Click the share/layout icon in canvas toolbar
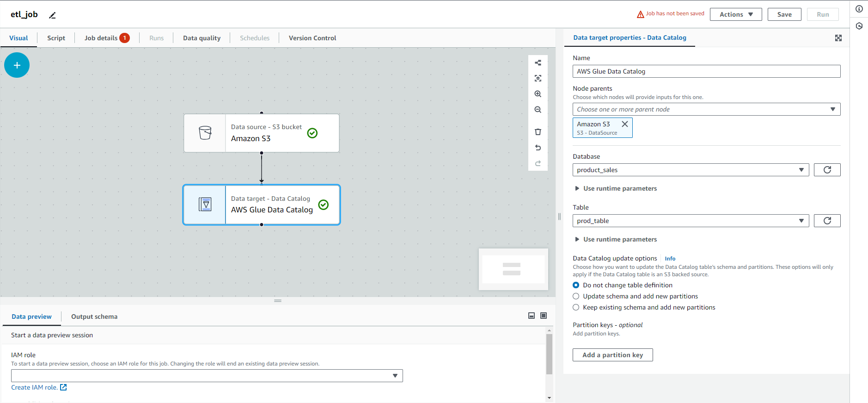 538,62
